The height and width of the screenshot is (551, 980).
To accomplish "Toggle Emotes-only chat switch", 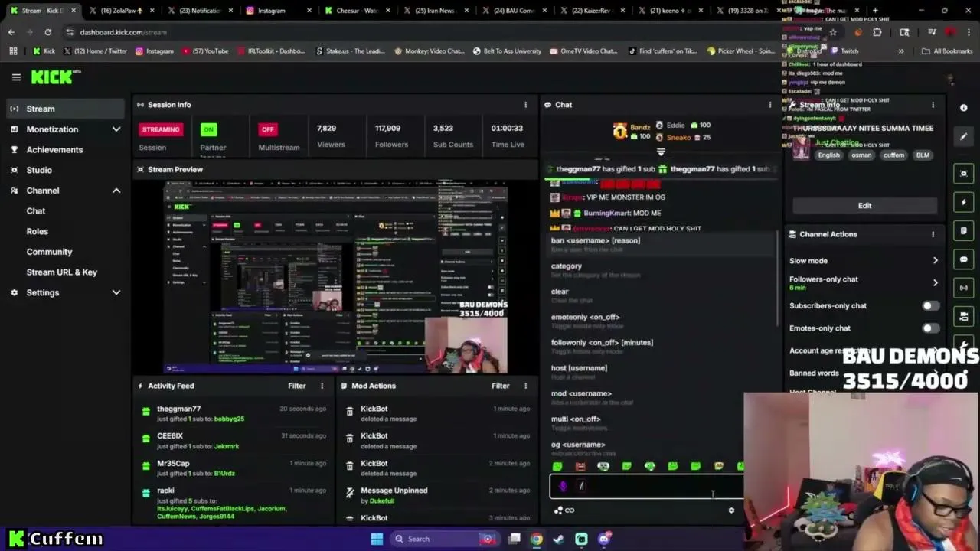I will 929,328.
